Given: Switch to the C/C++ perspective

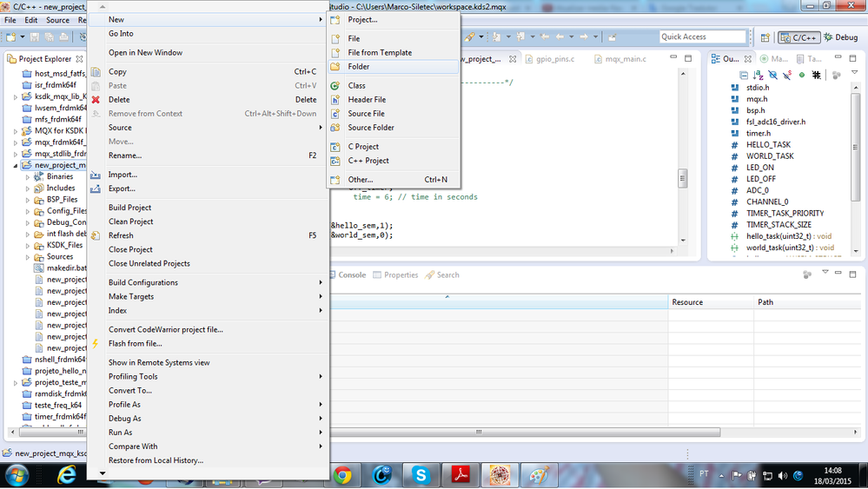Looking at the screenshot, I should click(798, 37).
